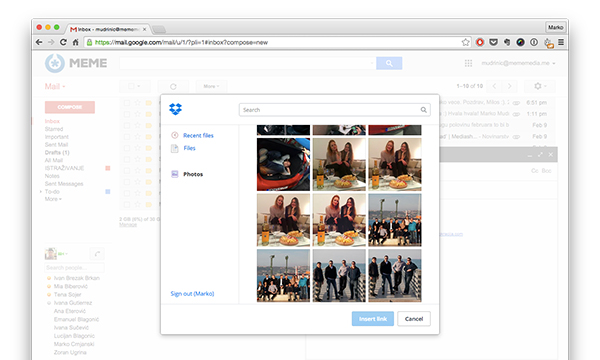Click the Marko profile button in Chrome
Screen dimensions: 600x360
click(555, 27)
